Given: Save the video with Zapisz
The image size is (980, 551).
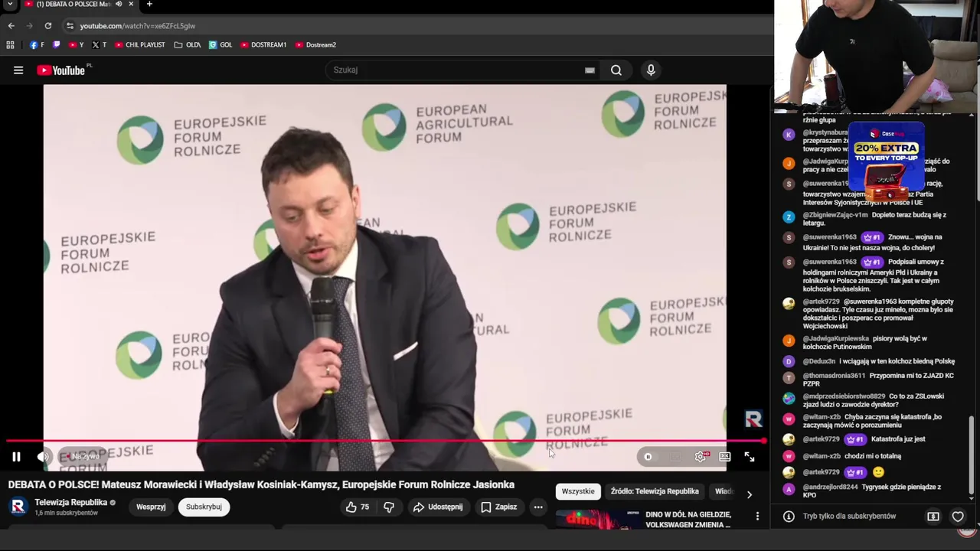Looking at the screenshot, I should [498, 507].
